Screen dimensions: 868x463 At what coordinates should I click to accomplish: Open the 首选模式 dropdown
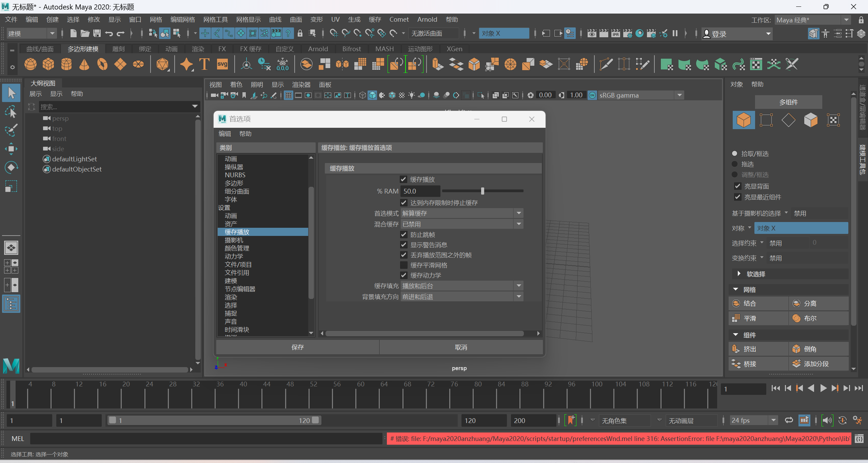pos(462,213)
